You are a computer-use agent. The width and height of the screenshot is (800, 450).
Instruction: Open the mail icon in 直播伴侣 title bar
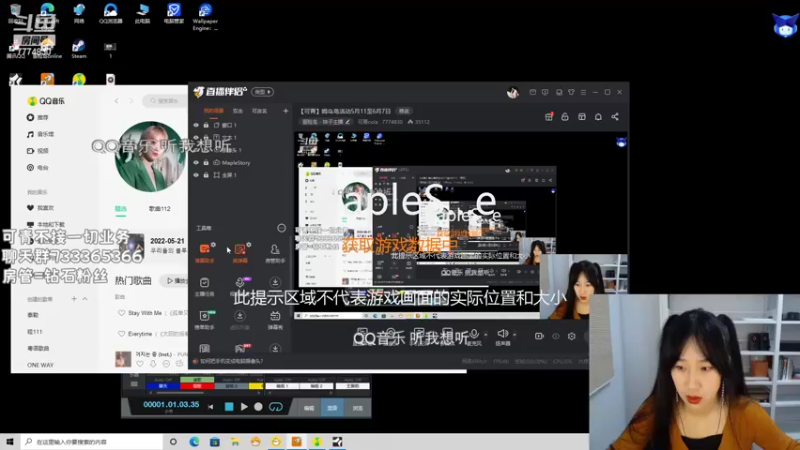point(533,92)
